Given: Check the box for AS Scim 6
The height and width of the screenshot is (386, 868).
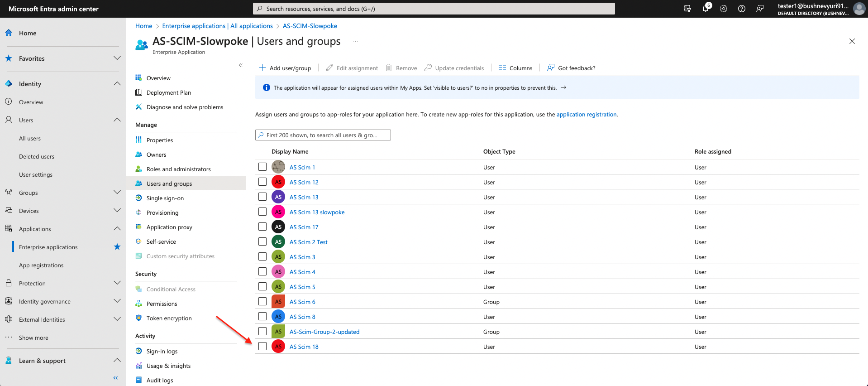Looking at the screenshot, I should point(262,301).
